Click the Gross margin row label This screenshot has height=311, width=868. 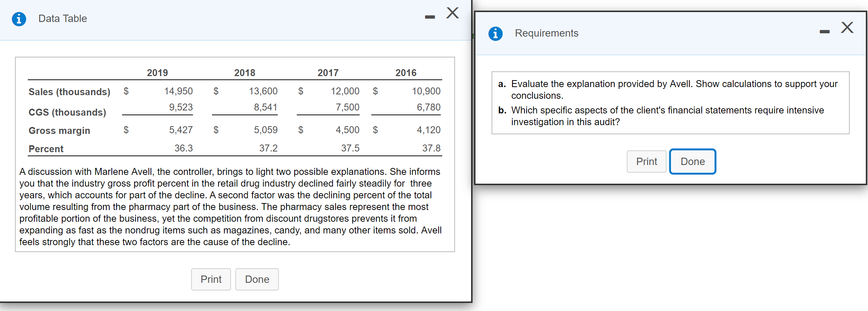pos(59,131)
